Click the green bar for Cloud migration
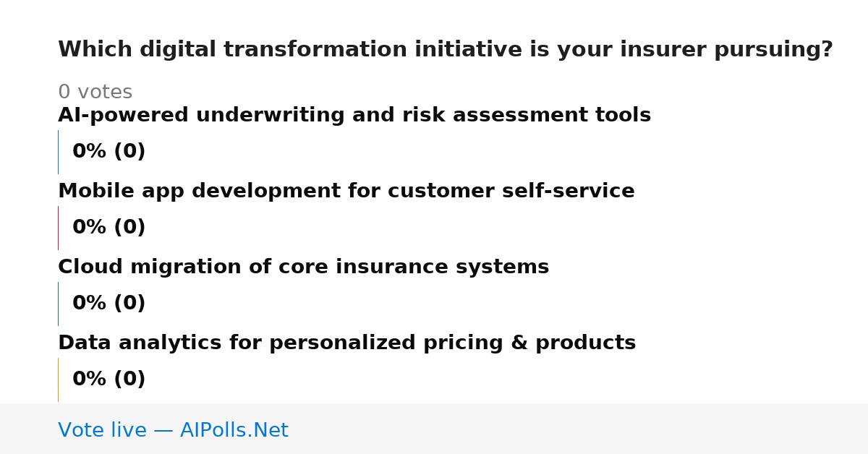 [x=58, y=304]
